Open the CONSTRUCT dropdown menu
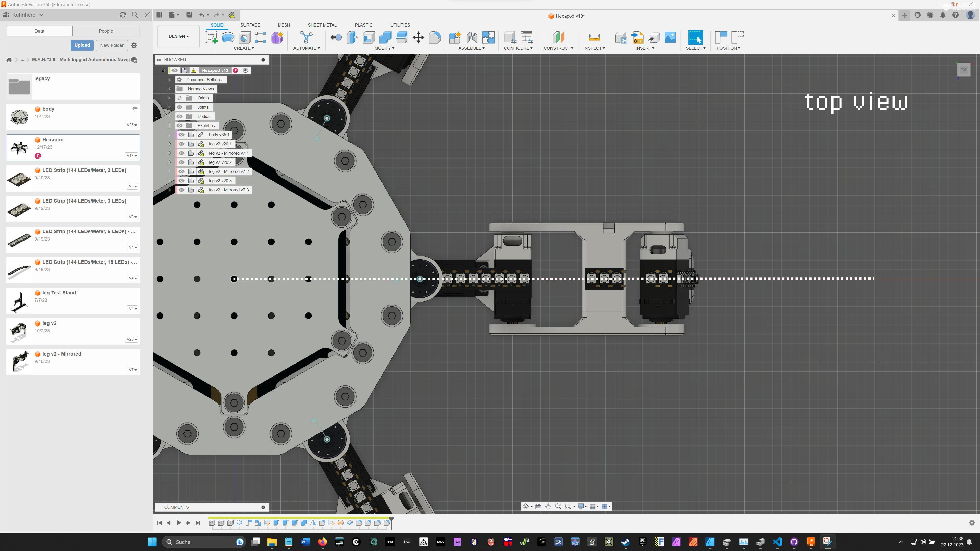The width and height of the screenshot is (980, 551). pos(558,48)
